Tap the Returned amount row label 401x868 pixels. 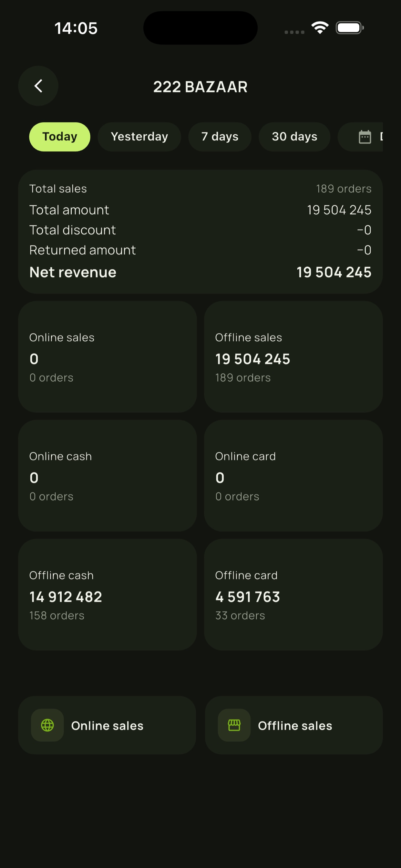(83, 250)
